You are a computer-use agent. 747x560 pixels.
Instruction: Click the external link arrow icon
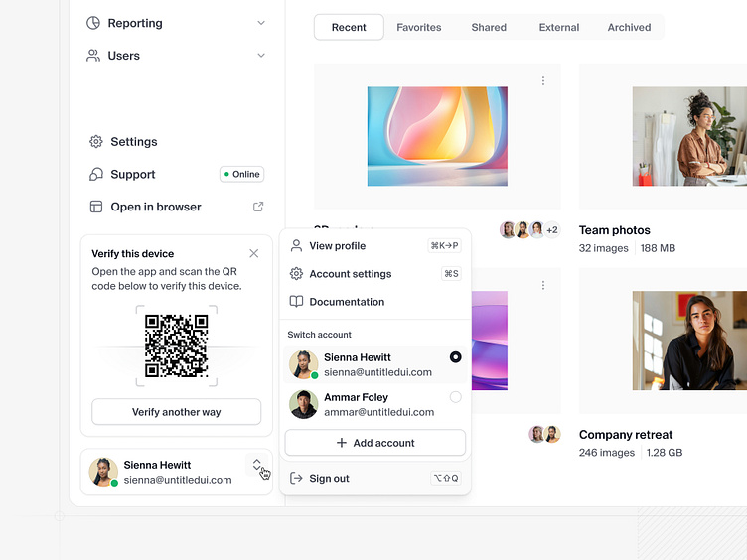coord(258,207)
